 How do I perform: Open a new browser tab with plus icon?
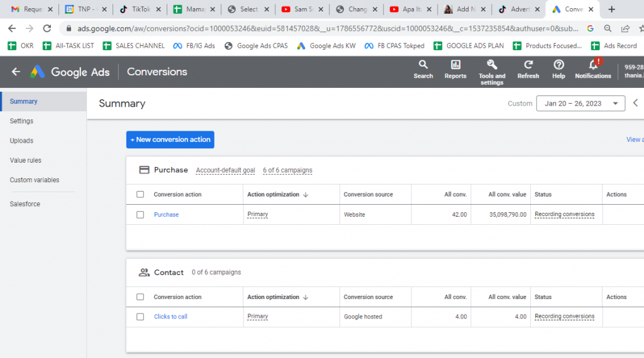(611, 9)
